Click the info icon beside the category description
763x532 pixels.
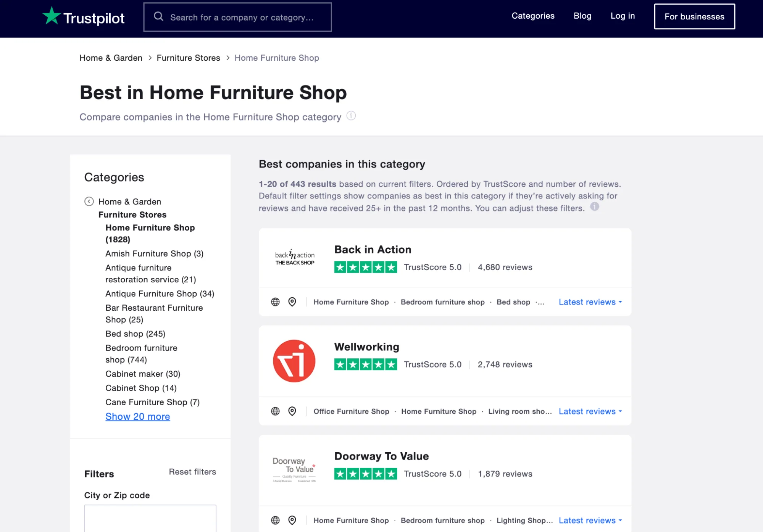[351, 116]
